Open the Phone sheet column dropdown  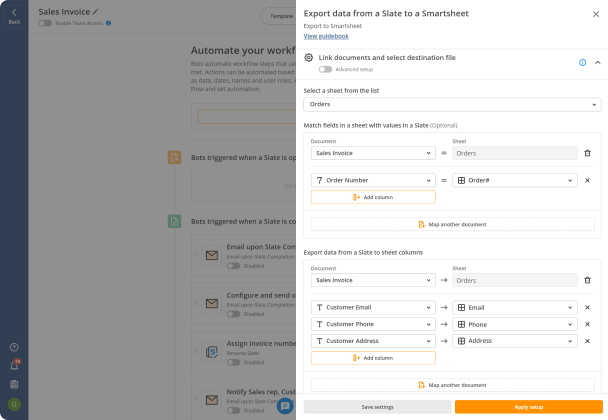coord(515,324)
